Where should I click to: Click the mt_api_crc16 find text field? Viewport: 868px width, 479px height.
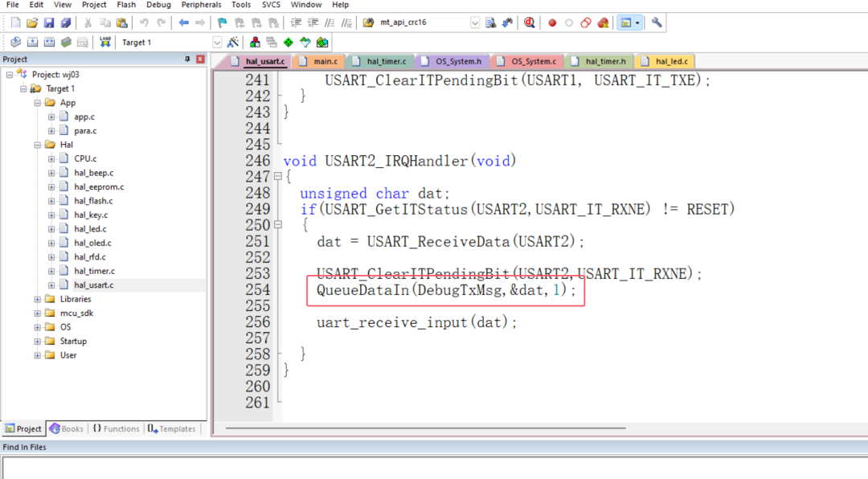[420, 23]
